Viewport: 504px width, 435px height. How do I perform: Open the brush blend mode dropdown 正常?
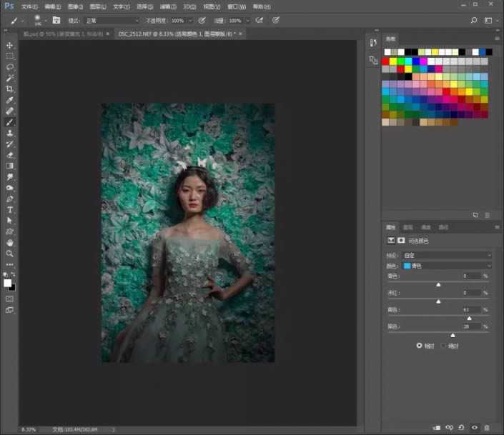click(x=112, y=21)
